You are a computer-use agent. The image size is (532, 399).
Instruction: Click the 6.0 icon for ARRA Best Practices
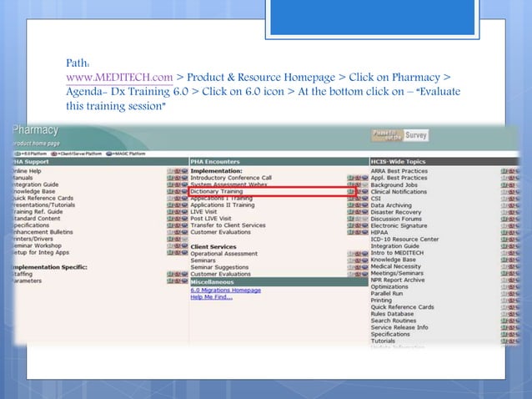pyautogui.click(x=504, y=171)
